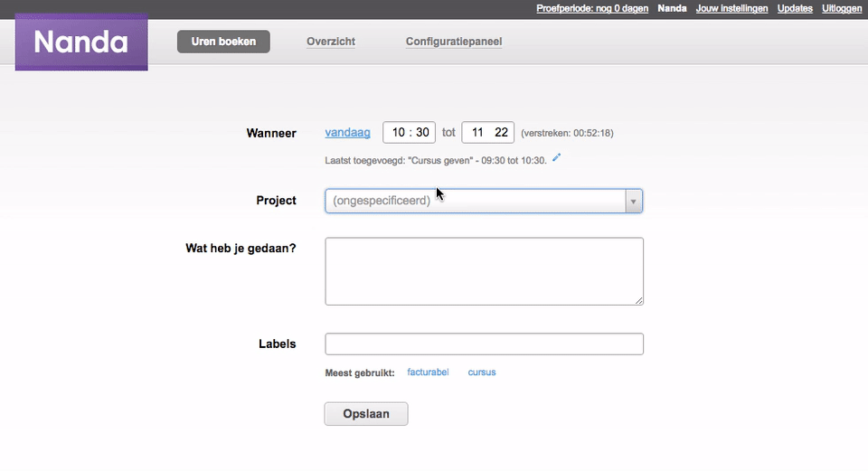868x471 pixels.
Task: Click the end time field 11:22
Action: pos(487,132)
